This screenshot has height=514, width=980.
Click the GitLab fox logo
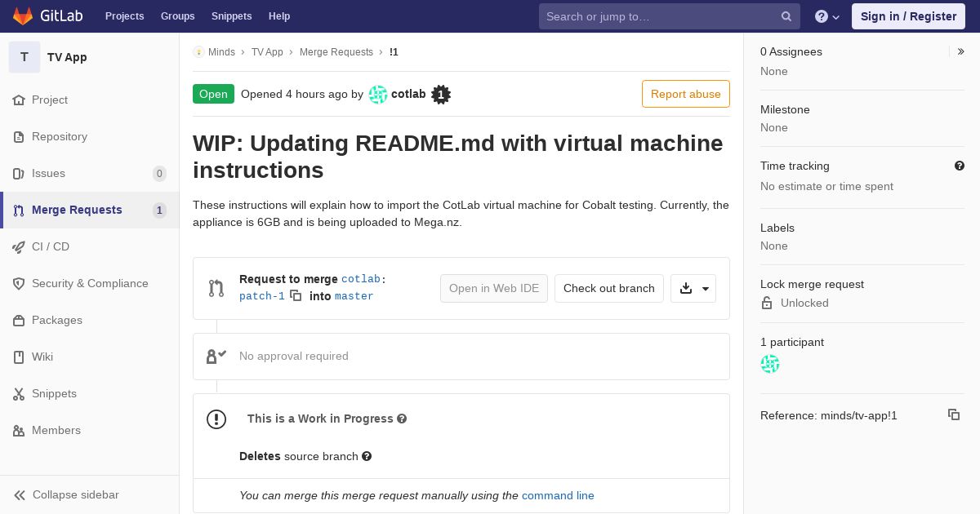click(x=23, y=16)
